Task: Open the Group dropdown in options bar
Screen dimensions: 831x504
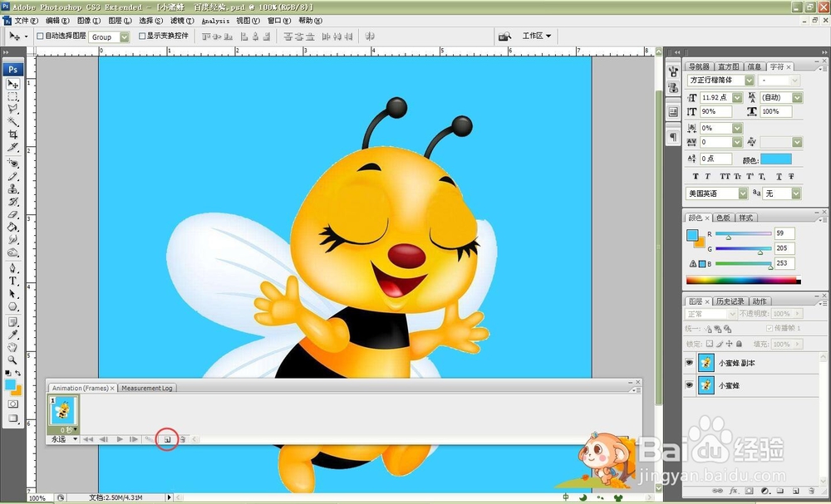Action: coord(125,37)
